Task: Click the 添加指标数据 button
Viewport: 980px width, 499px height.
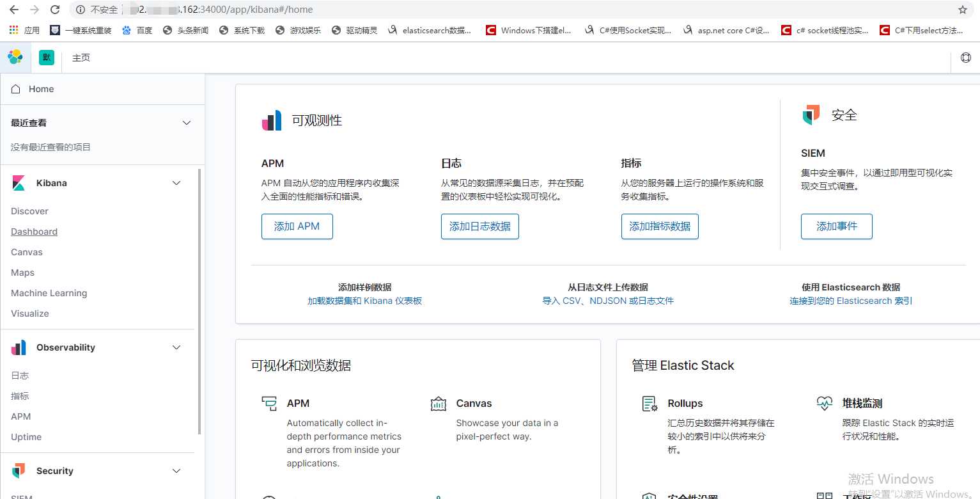Action: point(660,226)
